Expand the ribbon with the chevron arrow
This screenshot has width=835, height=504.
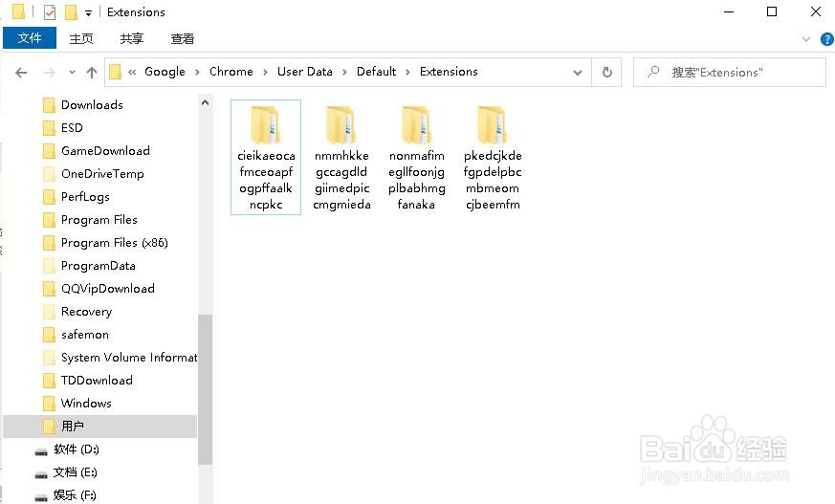point(805,39)
